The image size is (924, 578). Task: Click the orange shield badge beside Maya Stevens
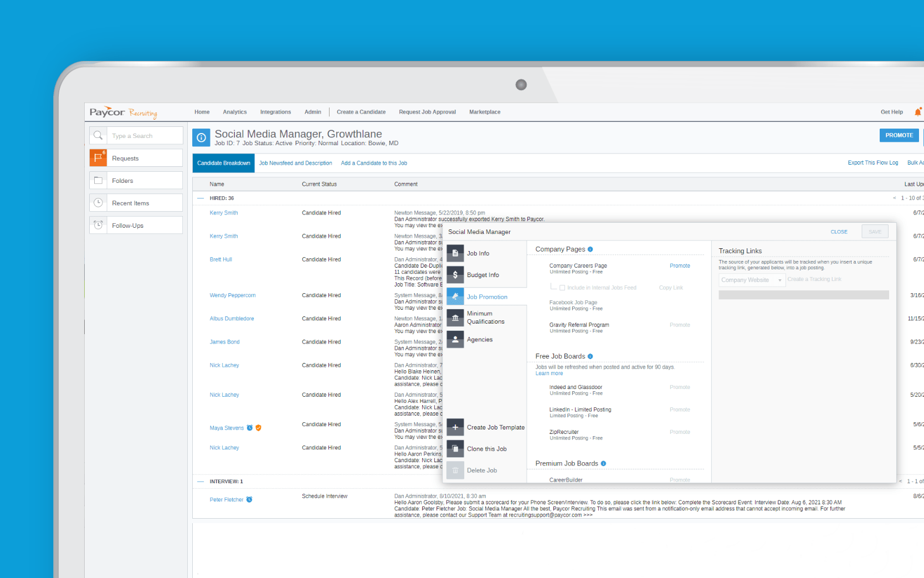coord(258,428)
